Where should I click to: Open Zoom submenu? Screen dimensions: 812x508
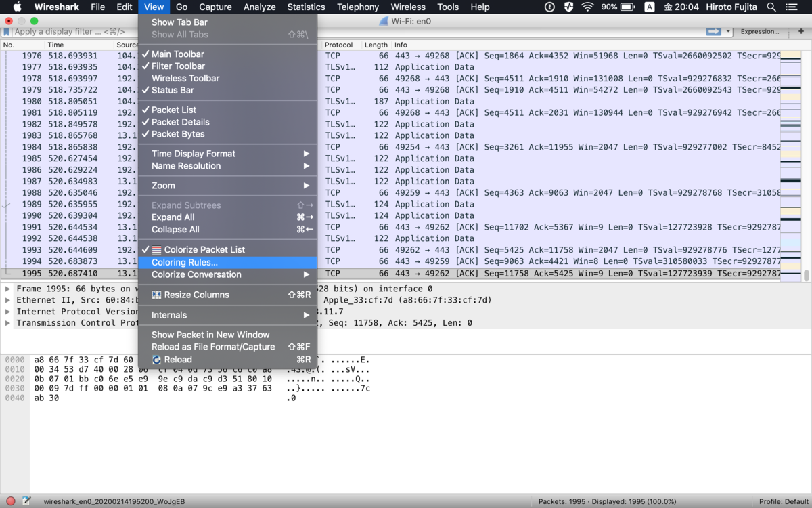click(228, 186)
